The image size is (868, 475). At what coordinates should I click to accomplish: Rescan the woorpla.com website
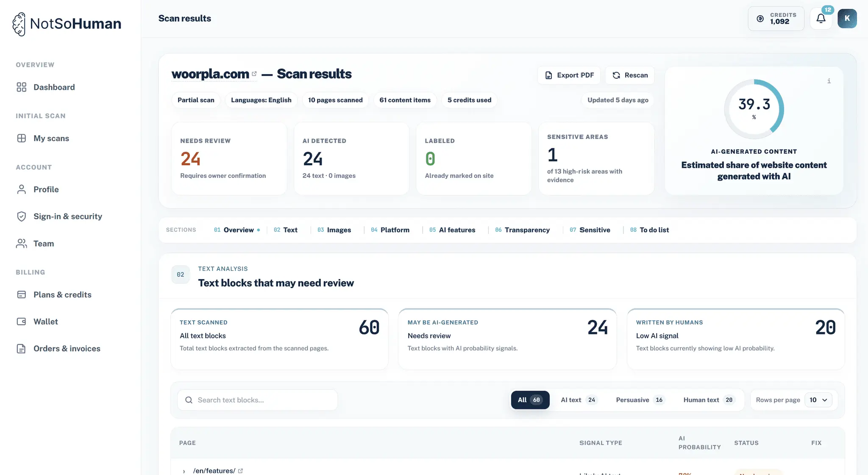coord(630,75)
